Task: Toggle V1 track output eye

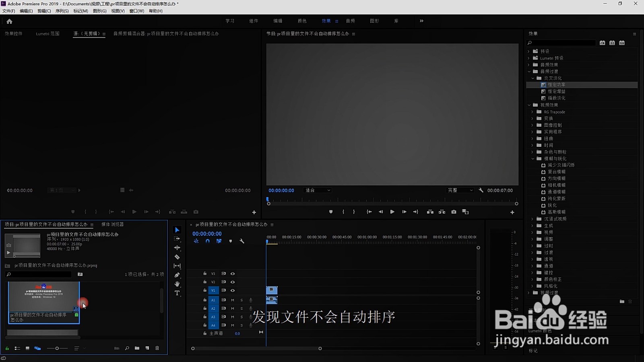Action: (233, 290)
